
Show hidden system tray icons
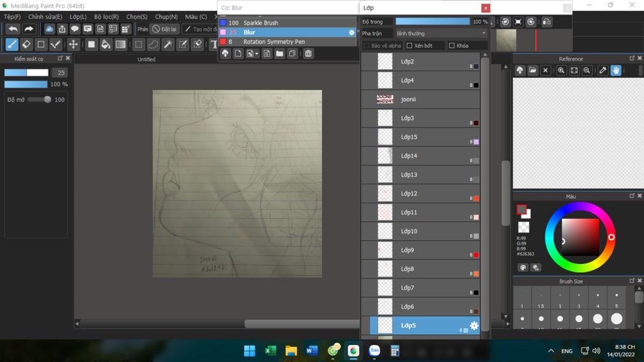pyautogui.click(x=551, y=351)
